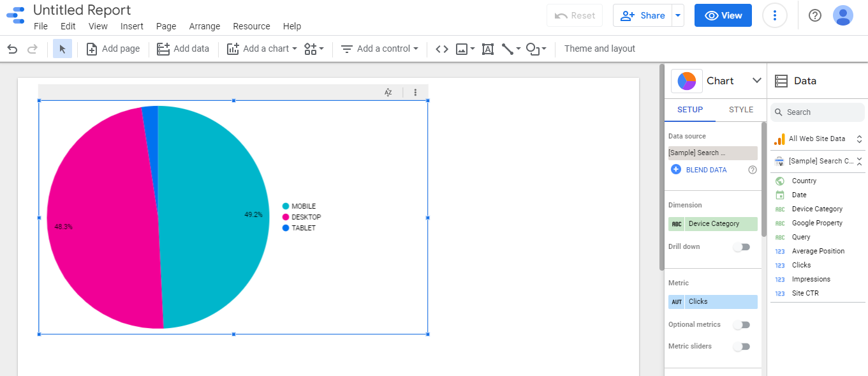Insert an image with the image tool
This screenshot has height=376, width=868.
462,49
